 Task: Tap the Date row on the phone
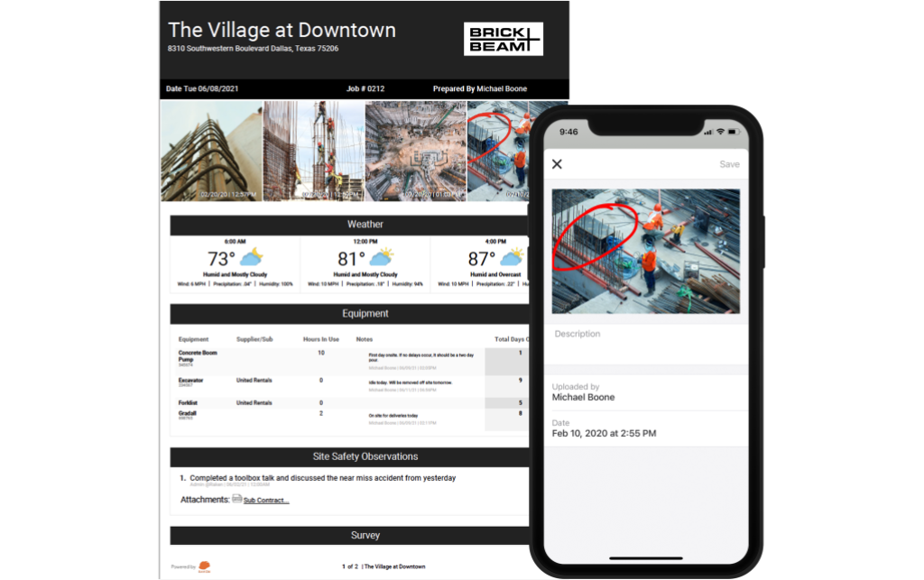pos(645,428)
